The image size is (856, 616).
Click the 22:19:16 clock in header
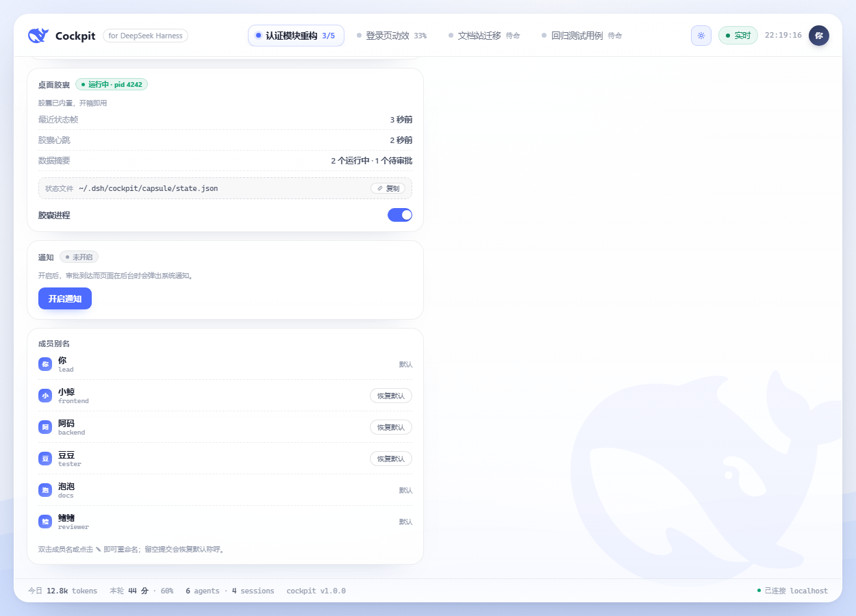(x=783, y=35)
